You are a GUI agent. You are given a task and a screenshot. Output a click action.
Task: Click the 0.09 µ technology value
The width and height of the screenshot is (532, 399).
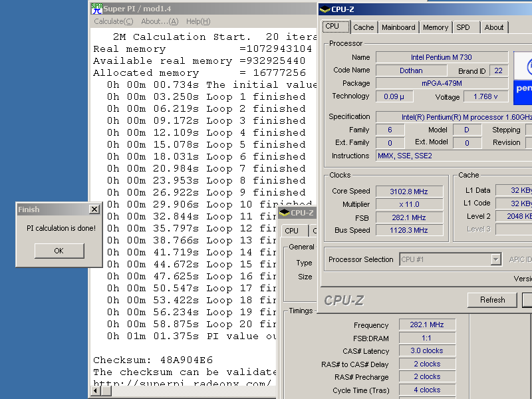click(x=394, y=96)
